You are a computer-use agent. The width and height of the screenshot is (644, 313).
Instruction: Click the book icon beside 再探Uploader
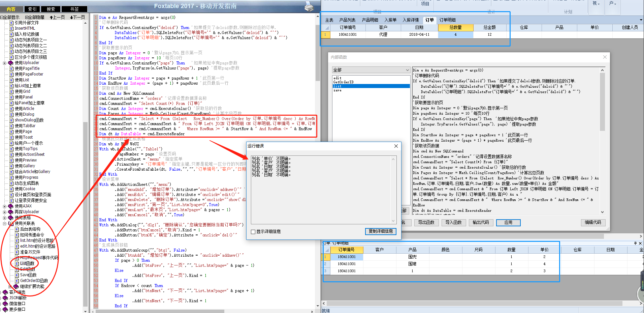click(11, 212)
